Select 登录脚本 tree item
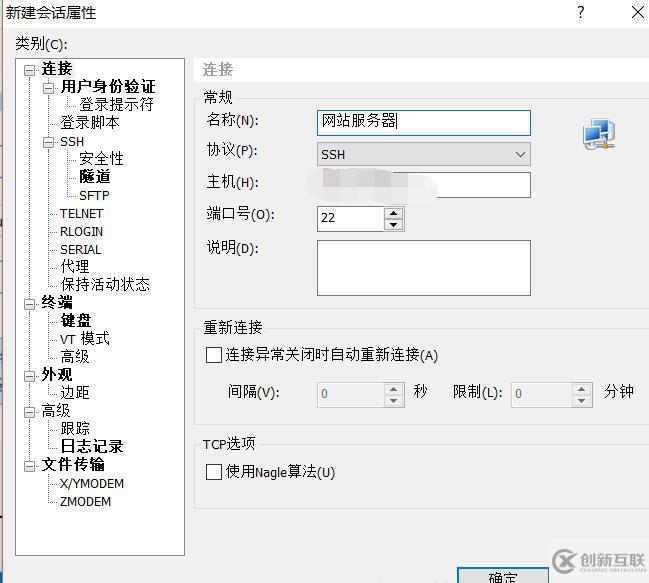The height and width of the screenshot is (583, 649). (90, 122)
